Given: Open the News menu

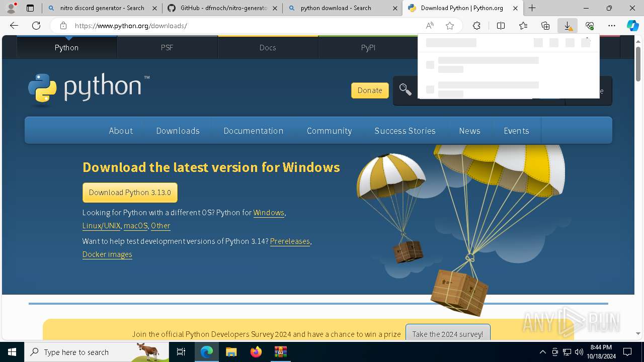Looking at the screenshot, I should (469, 131).
